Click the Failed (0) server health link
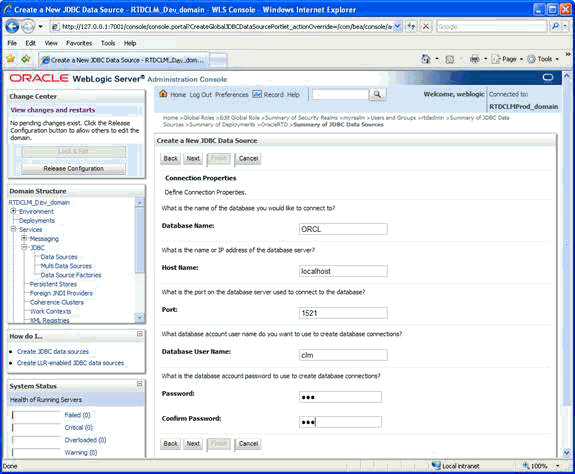 click(77, 415)
